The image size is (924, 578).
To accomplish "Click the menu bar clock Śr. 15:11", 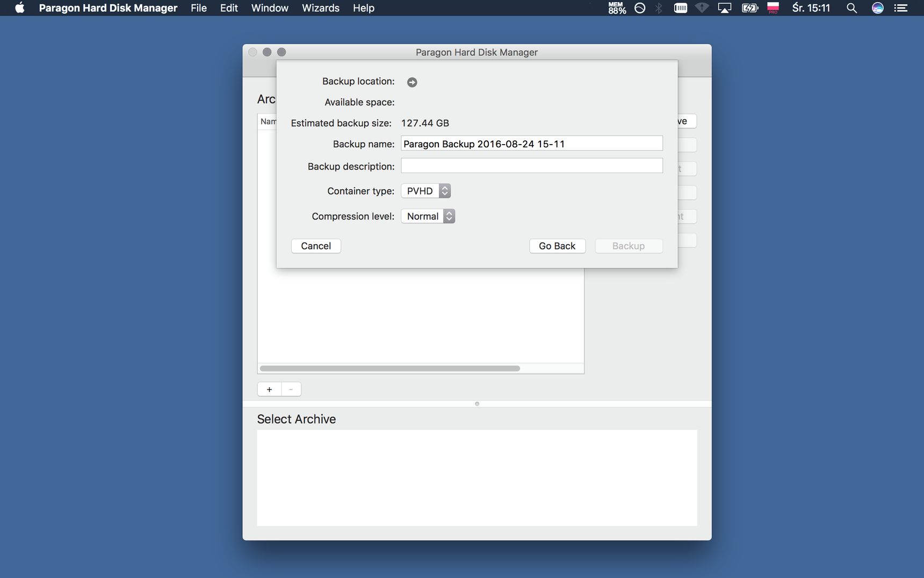I will pyautogui.click(x=811, y=8).
